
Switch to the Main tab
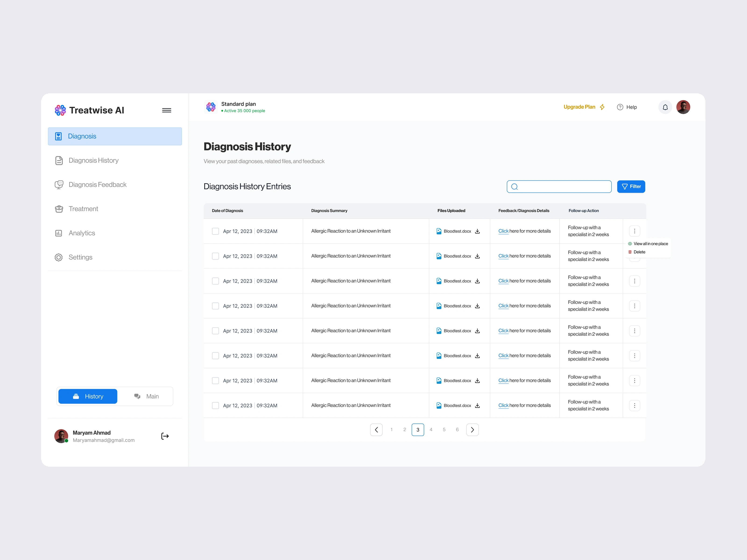coord(147,396)
